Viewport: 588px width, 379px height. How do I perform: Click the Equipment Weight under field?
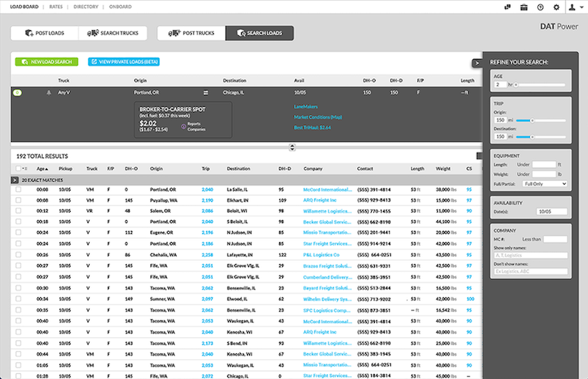pos(544,174)
